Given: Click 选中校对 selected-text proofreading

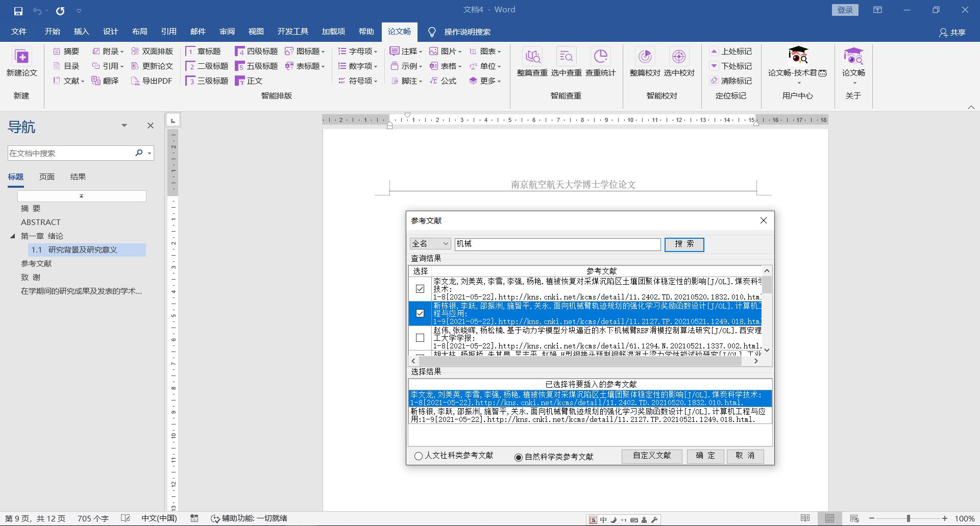Looking at the screenshot, I should click(x=679, y=62).
